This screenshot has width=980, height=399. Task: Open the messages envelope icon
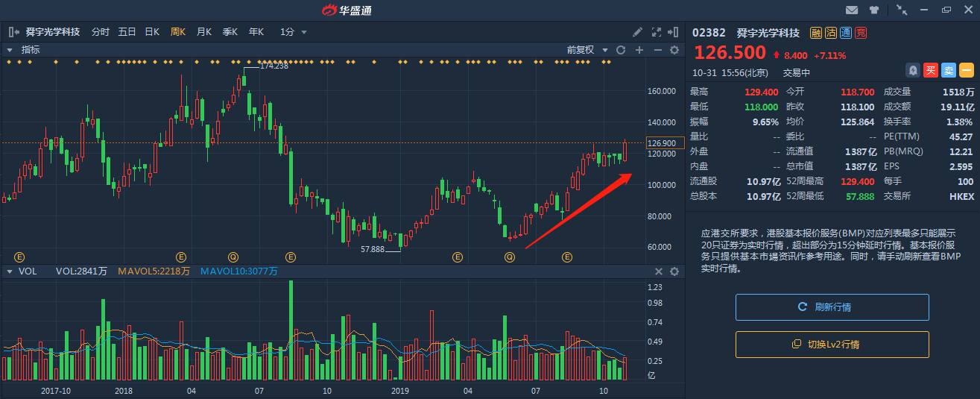[x=852, y=10]
